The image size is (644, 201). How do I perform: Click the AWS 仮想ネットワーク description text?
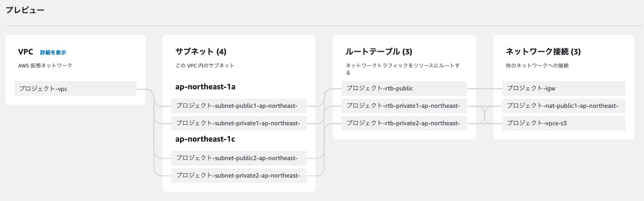[45, 65]
